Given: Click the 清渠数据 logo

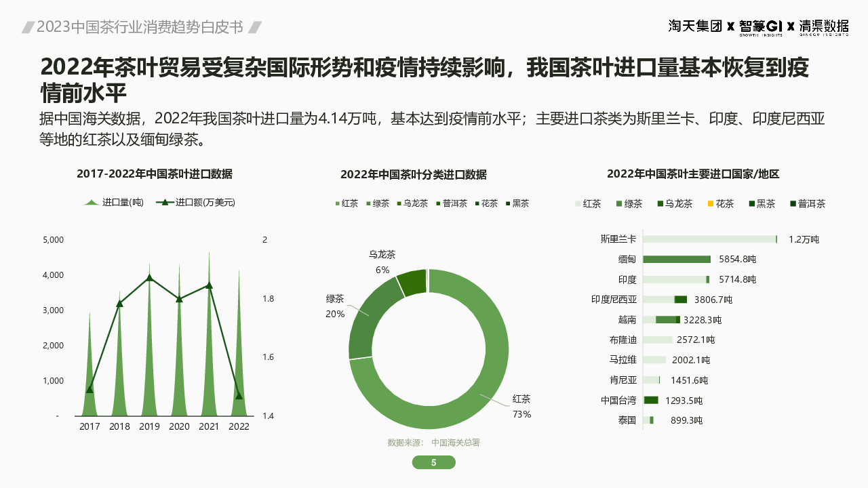Looking at the screenshot, I should [823, 26].
